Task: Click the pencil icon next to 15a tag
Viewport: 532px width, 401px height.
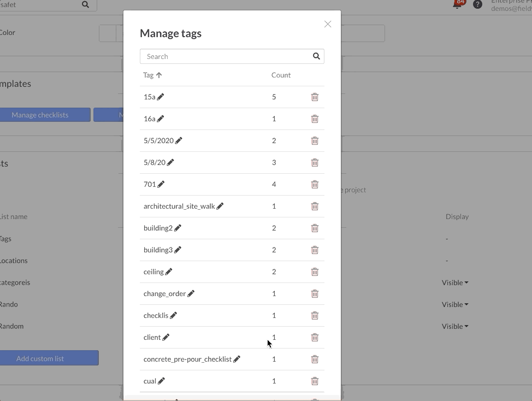Action: click(x=161, y=97)
